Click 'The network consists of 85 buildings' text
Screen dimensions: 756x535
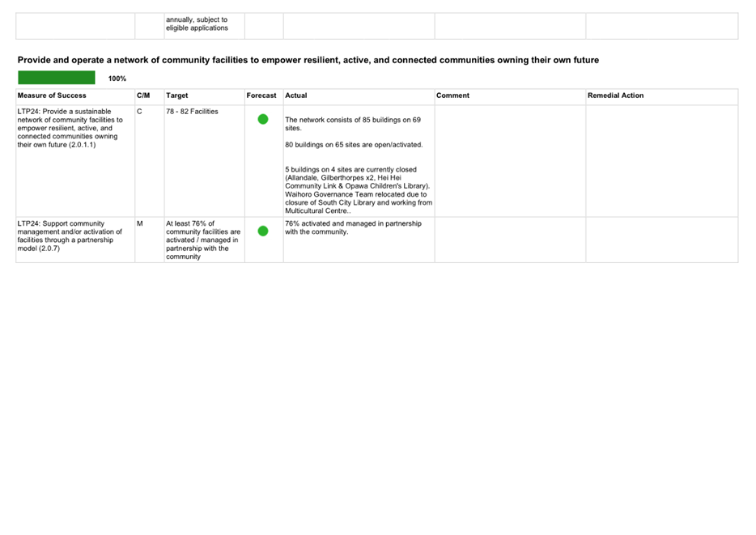[x=352, y=124]
